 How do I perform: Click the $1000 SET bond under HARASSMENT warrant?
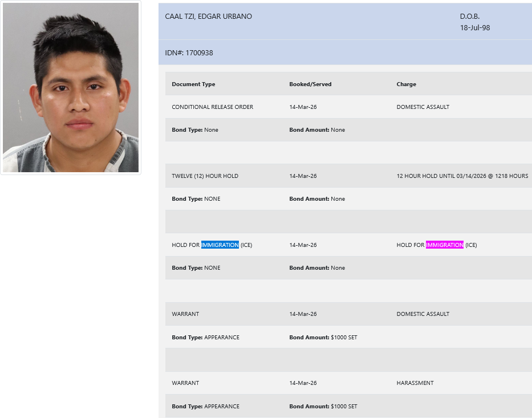tap(343, 407)
